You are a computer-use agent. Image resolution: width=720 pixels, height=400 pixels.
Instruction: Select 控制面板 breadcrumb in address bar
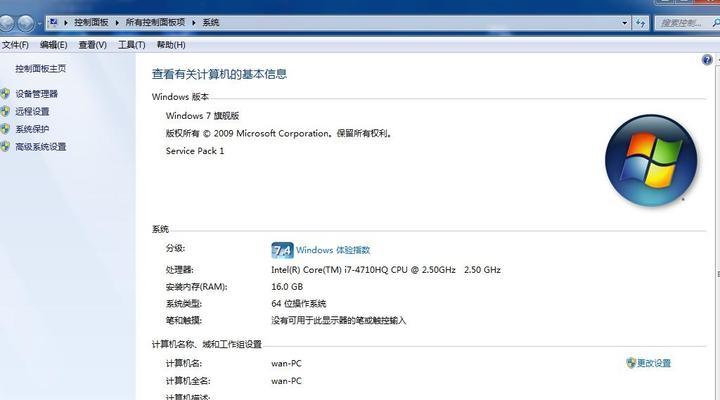click(91, 22)
